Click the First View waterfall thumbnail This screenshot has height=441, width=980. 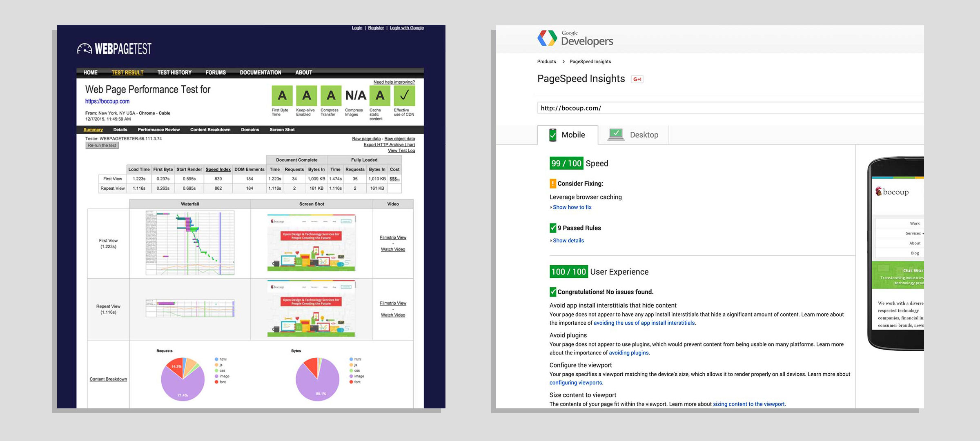(x=190, y=243)
